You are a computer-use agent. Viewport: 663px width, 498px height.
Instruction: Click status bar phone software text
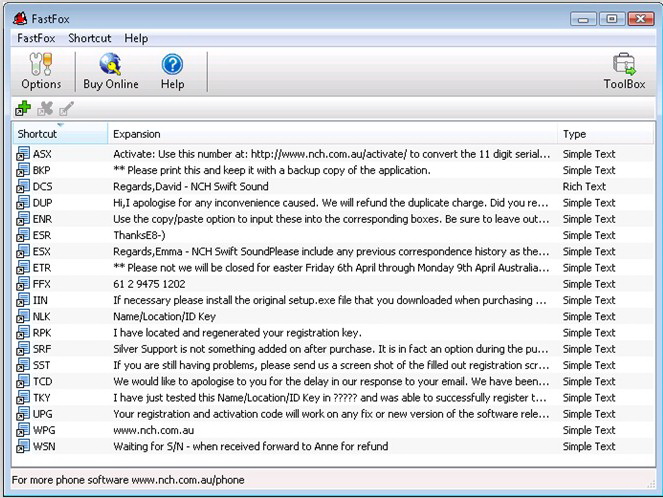[x=128, y=480]
